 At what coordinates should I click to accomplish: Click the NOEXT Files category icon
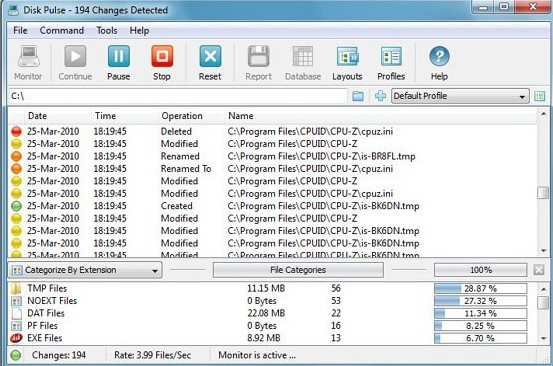tap(16, 301)
